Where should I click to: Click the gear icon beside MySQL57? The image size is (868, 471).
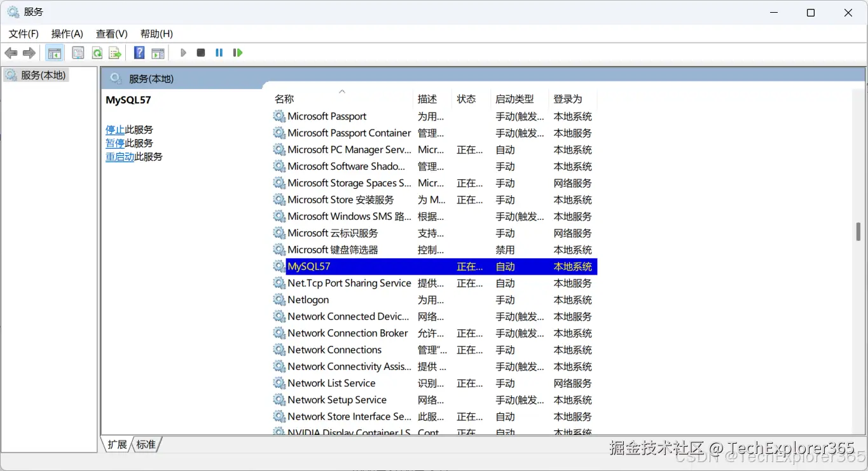tap(279, 266)
